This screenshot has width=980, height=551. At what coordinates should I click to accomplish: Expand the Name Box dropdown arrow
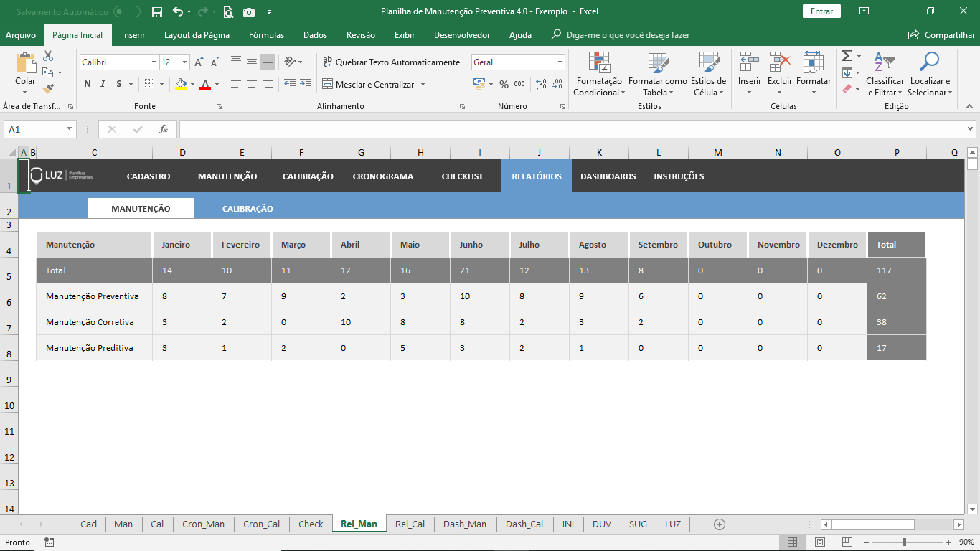70,129
